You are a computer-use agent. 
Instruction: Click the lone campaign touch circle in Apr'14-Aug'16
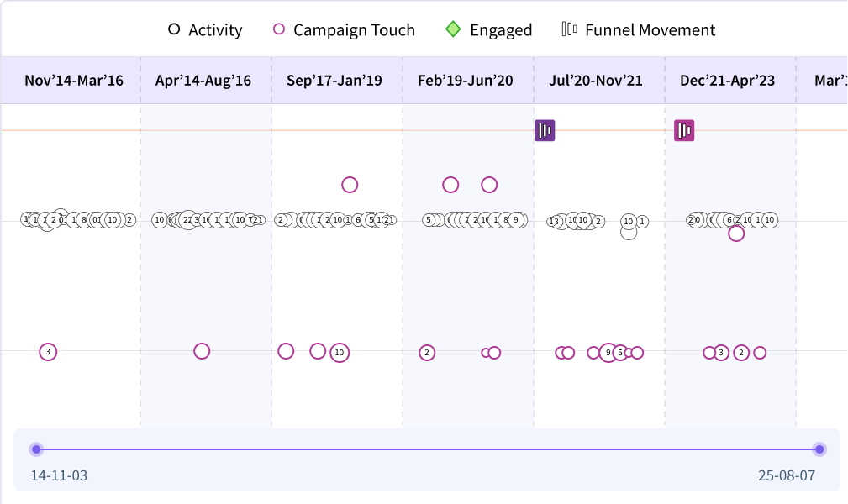click(x=202, y=351)
